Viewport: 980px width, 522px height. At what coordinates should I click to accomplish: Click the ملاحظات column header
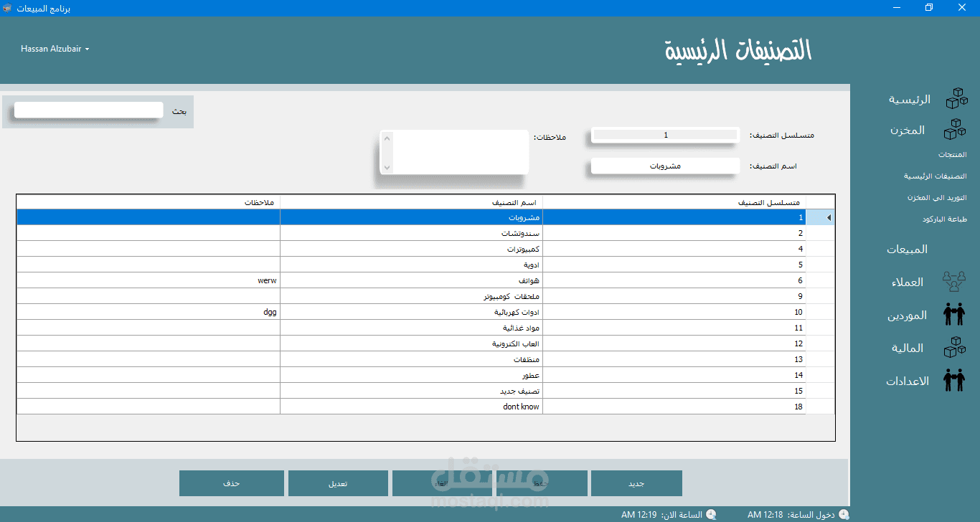coord(149,201)
